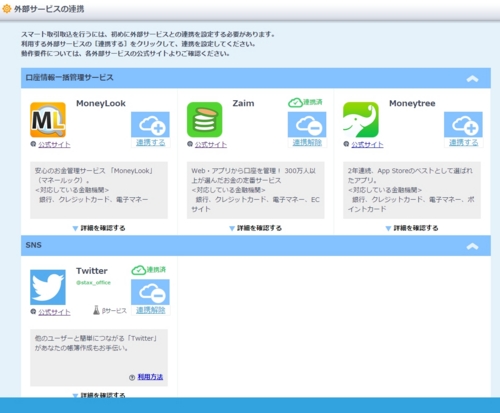Click the Zaim description box
Image resolution: width=500 pixels, height=413 pixels.
point(256,190)
